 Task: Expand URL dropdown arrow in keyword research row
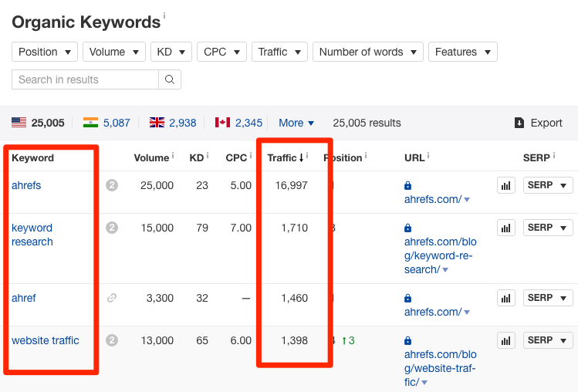[445, 270]
